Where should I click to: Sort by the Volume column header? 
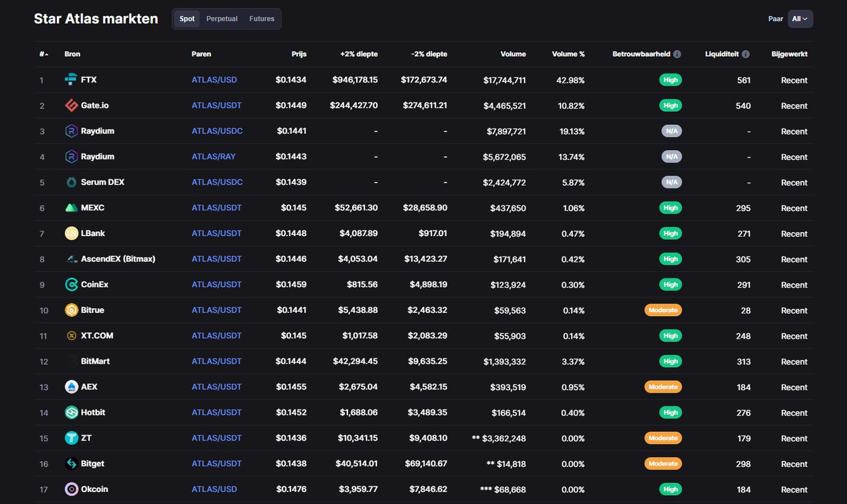pos(513,54)
